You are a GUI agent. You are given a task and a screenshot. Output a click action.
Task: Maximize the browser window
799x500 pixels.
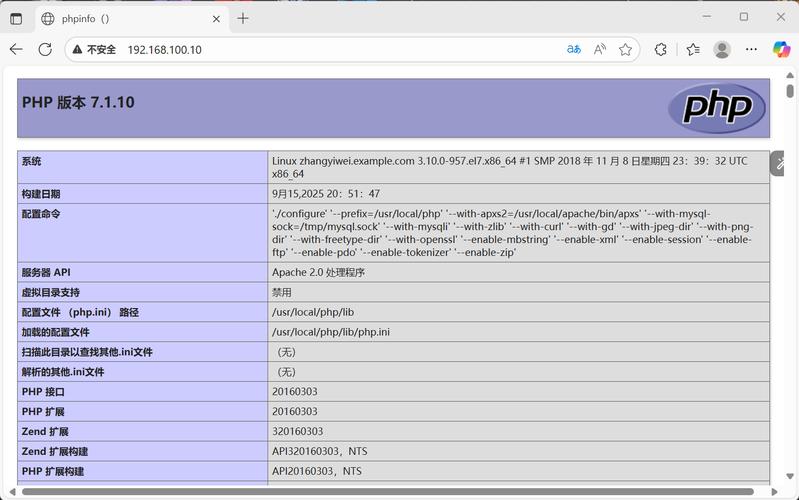[x=744, y=17]
